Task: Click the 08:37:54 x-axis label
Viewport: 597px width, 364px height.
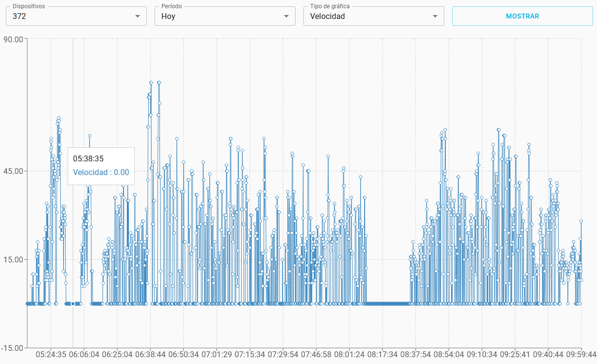Action: click(x=416, y=355)
